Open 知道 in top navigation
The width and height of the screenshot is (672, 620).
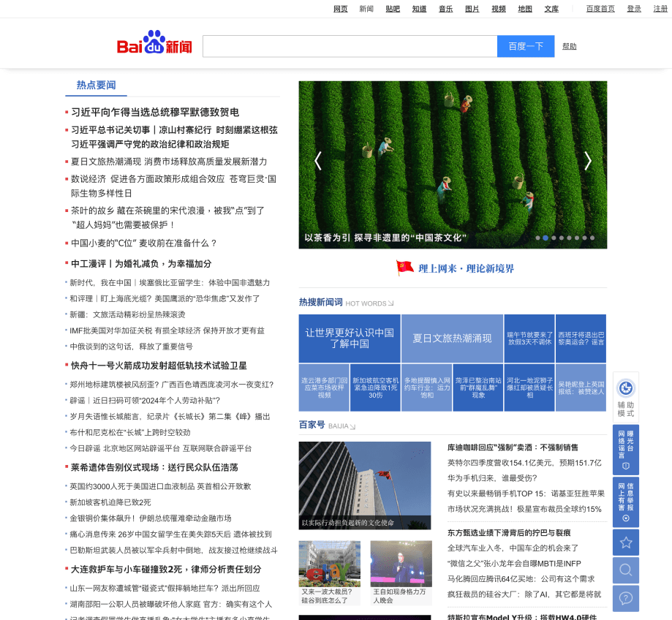[419, 9]
